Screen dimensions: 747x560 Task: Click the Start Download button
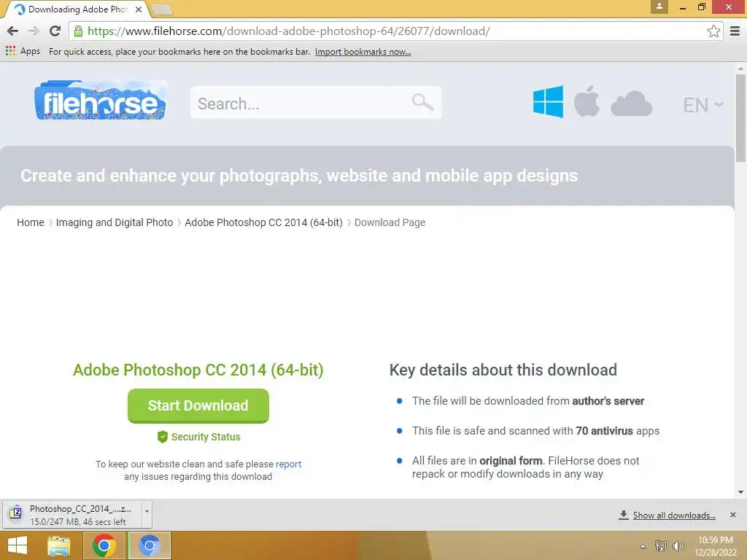coord(198,405)
